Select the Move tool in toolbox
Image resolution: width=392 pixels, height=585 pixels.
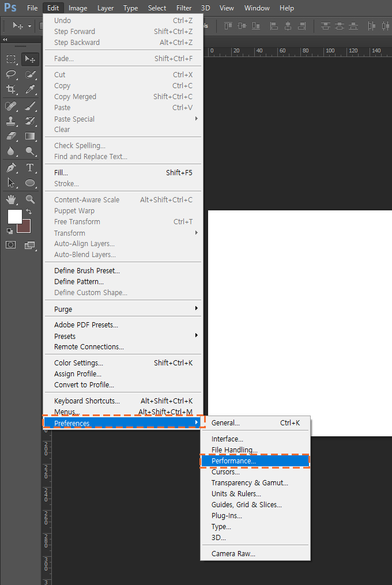coord(30,59)
